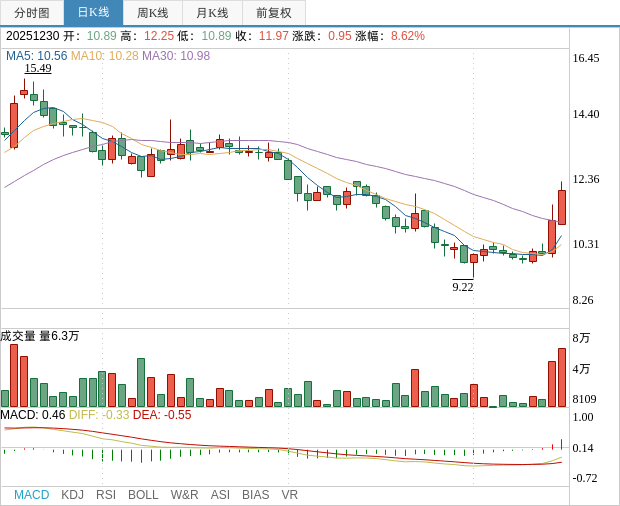
Task: Open the 周K线 tab
Action: coord(153,13)
